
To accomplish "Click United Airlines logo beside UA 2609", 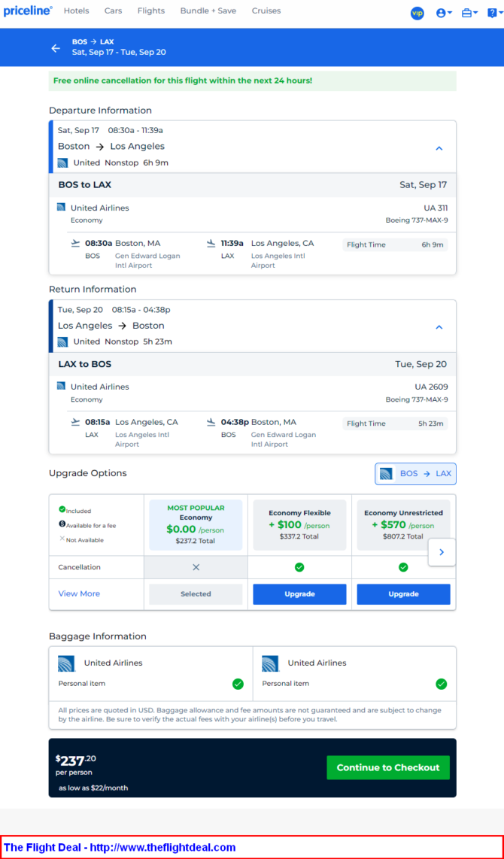I will click(62, 386).
